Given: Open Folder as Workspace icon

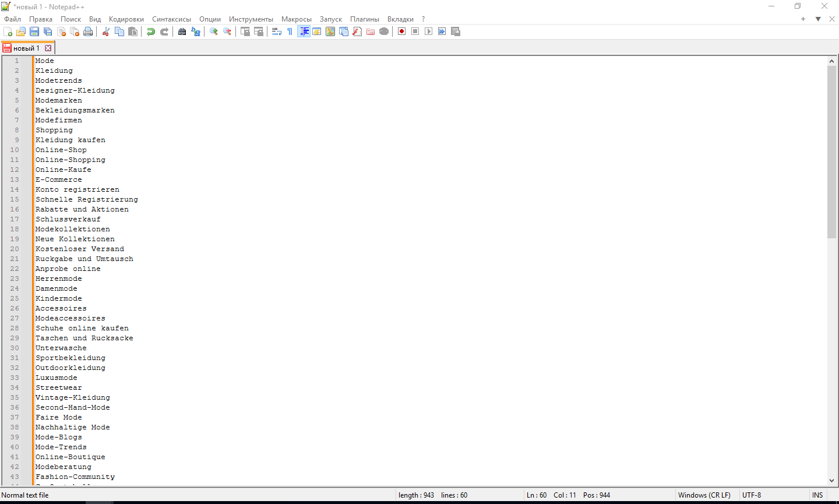Looking at the screenshot, I should (x=371, y=31).
